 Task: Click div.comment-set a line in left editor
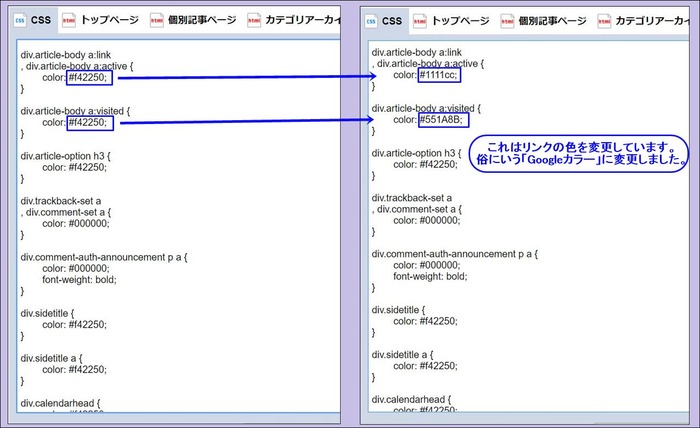(x=66, y=212)
